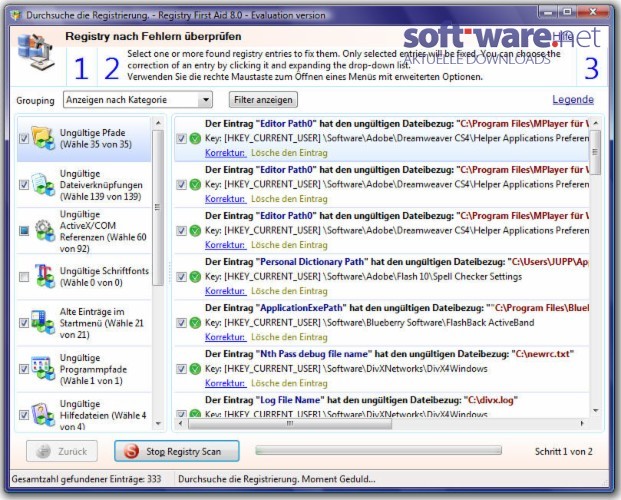Click the results horizontal scrollbar thumb
Viewport: 621px width, 500px height.
click(290, 424)
